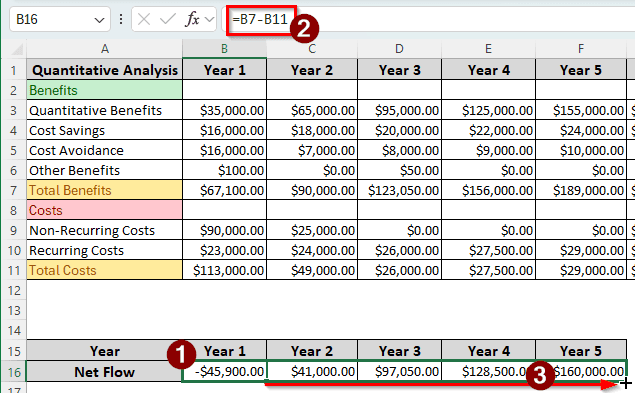The height and width of the screenshot is (393, 635).
Task: Click Net Flow cell with $160,000.00
Action: point(581,372)
